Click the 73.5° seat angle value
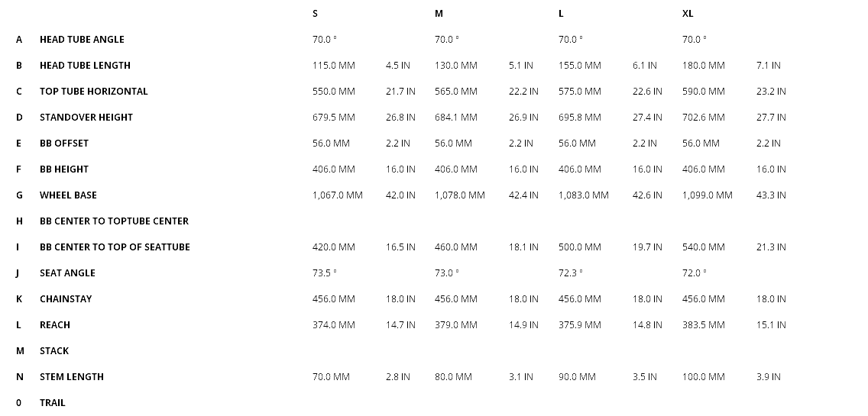Image resolution: width=868 pixels, height=416 pixels. (324, 273)
